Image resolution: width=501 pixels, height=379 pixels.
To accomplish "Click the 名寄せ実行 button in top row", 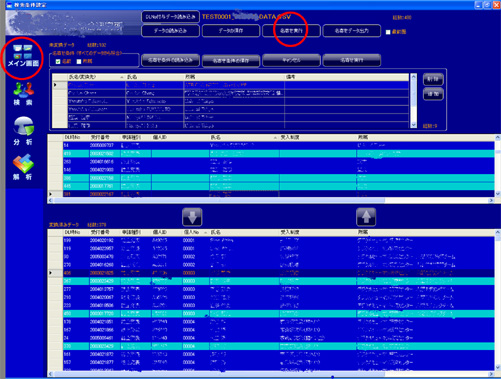I will (291, 31).
